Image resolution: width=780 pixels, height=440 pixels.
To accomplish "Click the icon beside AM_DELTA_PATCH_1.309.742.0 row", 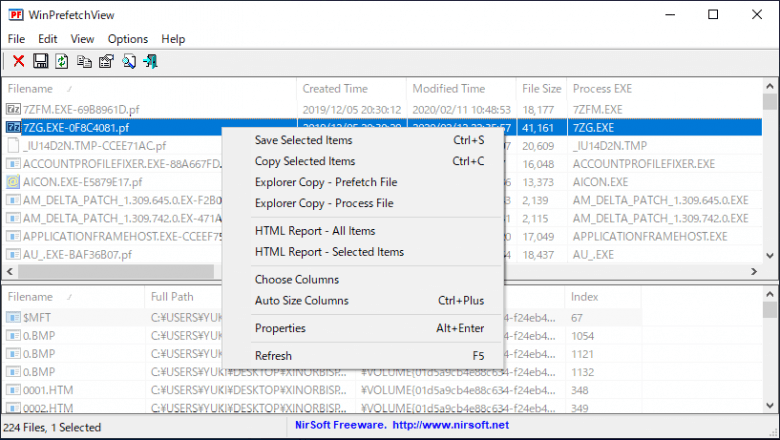I will [13, 218].
